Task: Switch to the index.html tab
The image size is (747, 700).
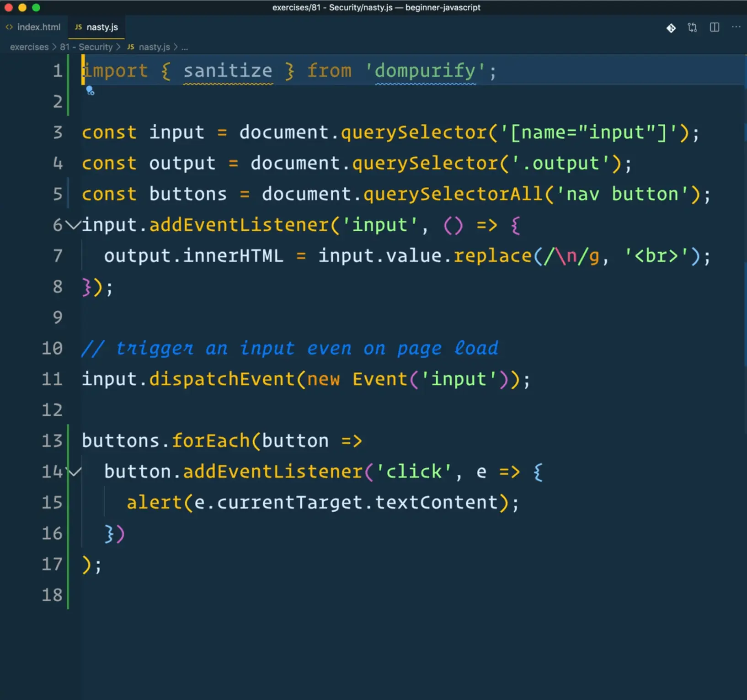Action: click(x=38, y=27)
